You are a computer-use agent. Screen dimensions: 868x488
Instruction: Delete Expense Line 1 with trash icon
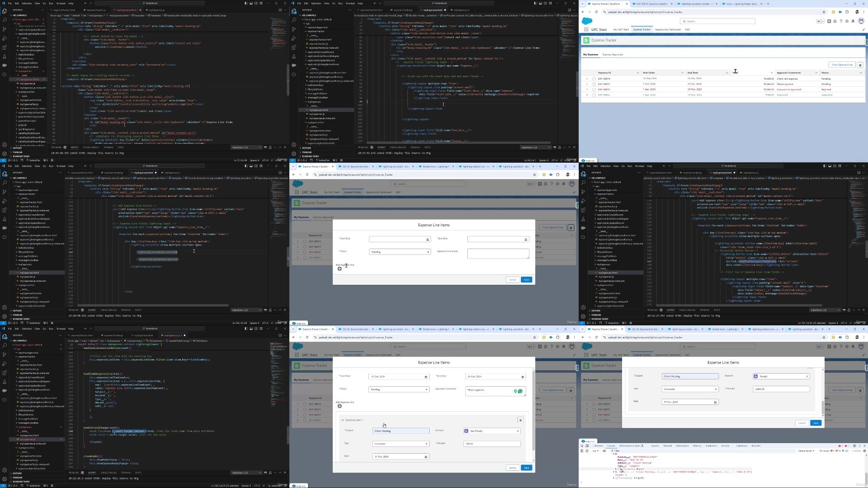520,420
